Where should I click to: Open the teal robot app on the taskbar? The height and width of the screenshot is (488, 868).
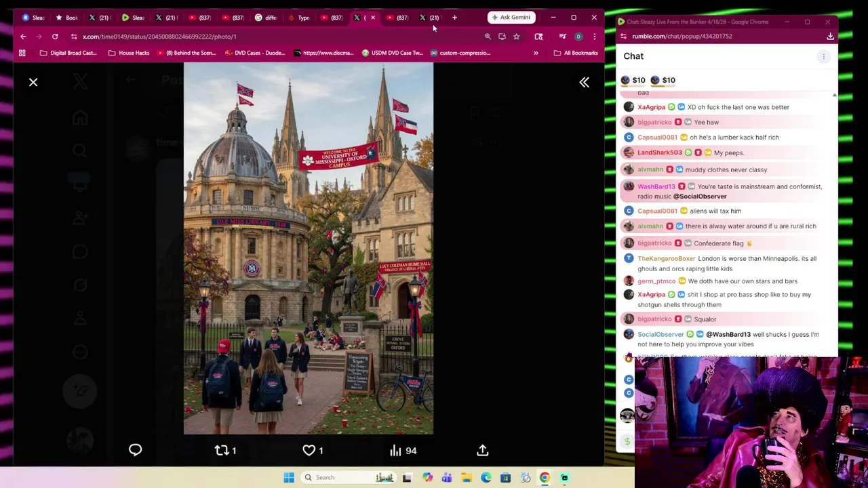[564, 477]
